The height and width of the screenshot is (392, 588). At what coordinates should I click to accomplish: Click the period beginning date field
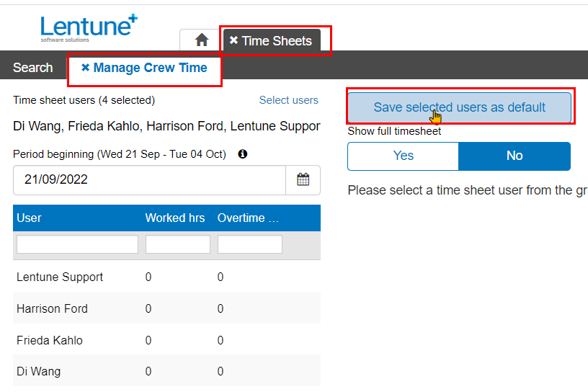click(x=149, y=179)
